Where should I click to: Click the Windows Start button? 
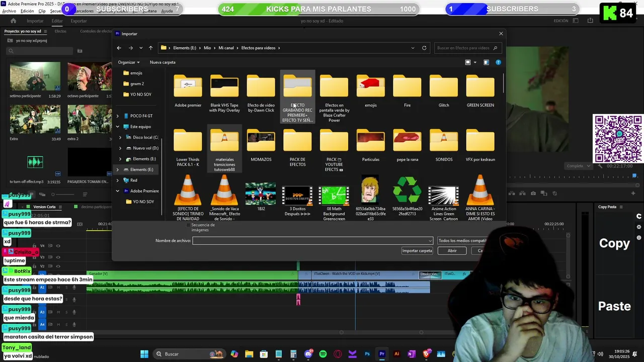tap(144, 354)
